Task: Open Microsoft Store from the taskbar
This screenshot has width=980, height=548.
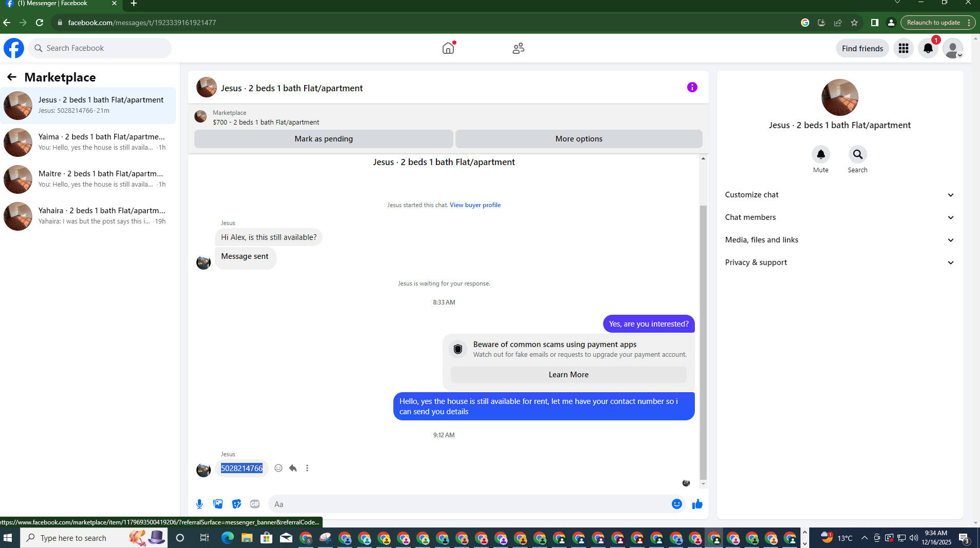Action: pyautogui.click(x=267, y=538)
